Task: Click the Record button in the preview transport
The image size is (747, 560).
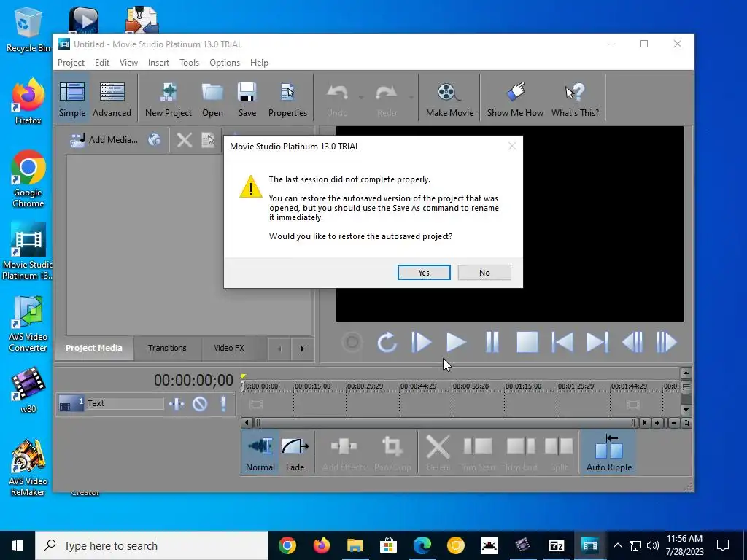Action: [x=352, y=342]
